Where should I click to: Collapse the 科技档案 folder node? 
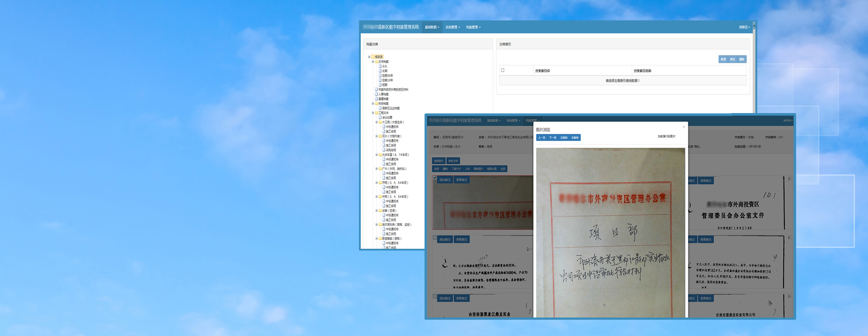point(373,104)
